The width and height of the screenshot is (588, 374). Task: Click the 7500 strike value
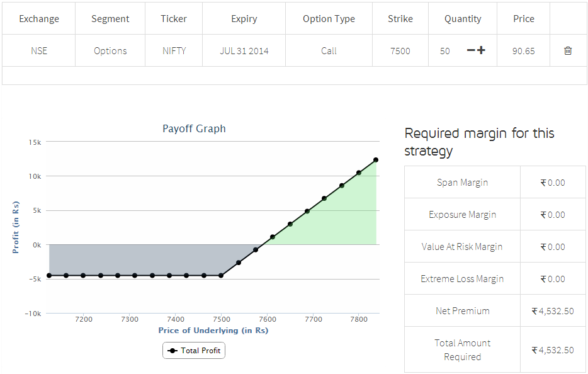[400, 51]
